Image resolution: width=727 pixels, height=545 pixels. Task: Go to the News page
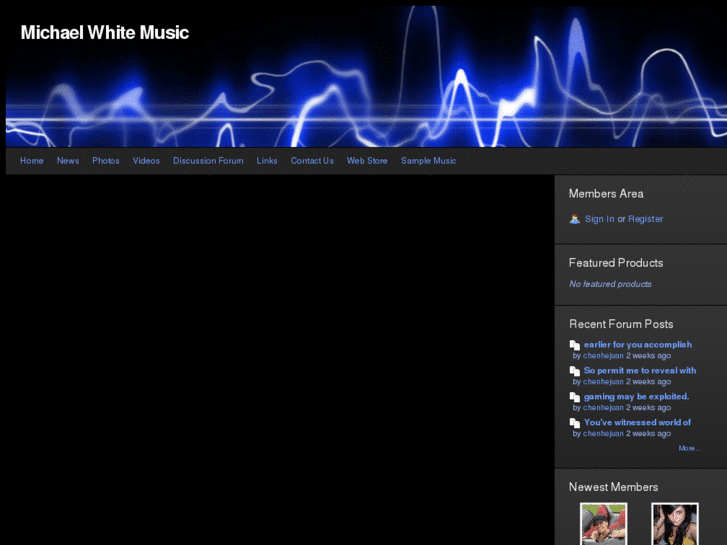coord(68,160)
